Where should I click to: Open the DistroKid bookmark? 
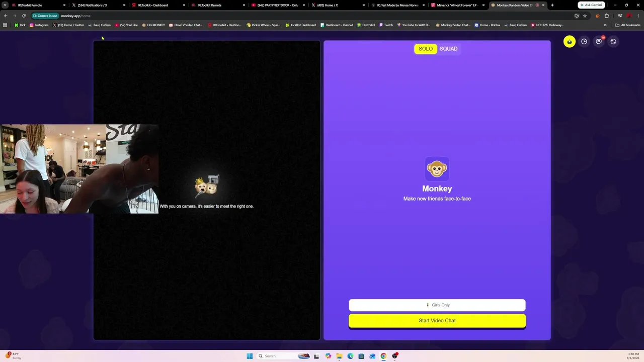pos(366,25)
